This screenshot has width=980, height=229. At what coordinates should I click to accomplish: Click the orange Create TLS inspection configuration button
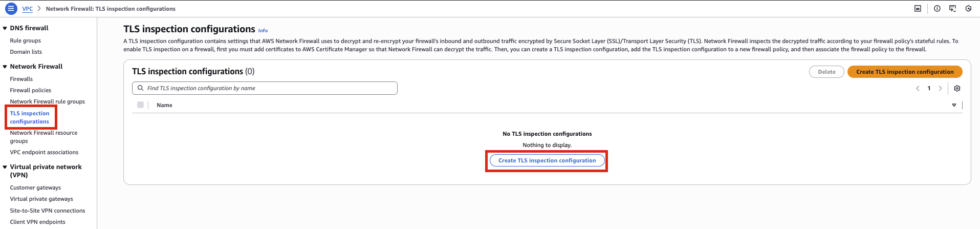click(905, 72)
